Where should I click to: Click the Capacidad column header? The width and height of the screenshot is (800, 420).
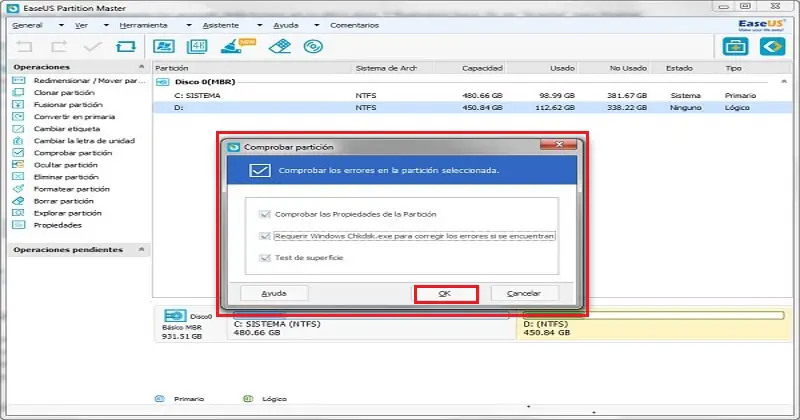(x=482, y=68)
